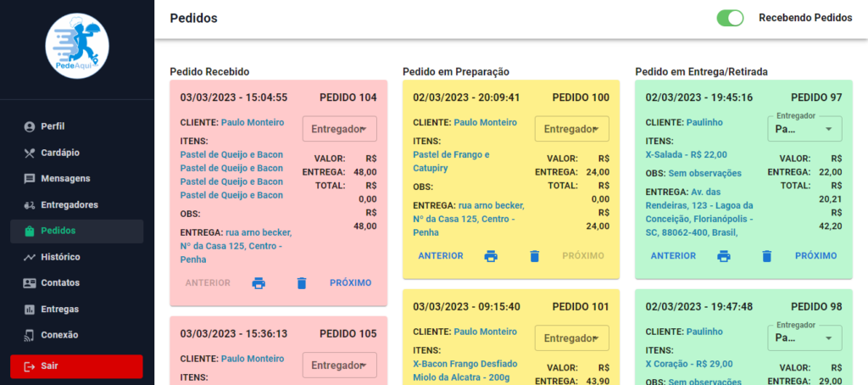Open Entregador dropdown for Pedido 101

click(572, 338)
